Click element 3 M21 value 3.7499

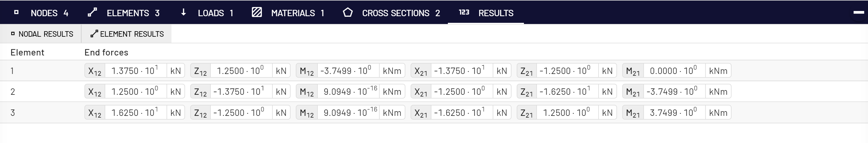coord(675,112)
